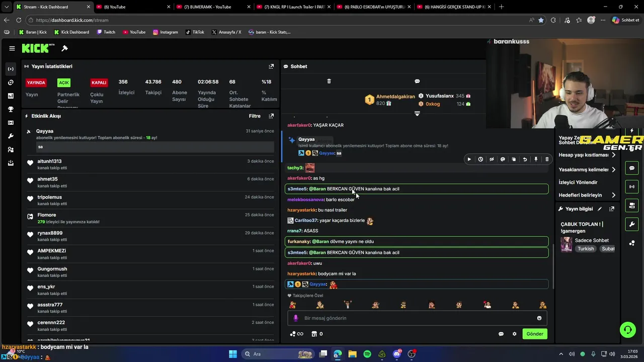The width and height of the screenshot is (644, 362).
Task: Open the Twitch bookmark
Action: [105, 32]
